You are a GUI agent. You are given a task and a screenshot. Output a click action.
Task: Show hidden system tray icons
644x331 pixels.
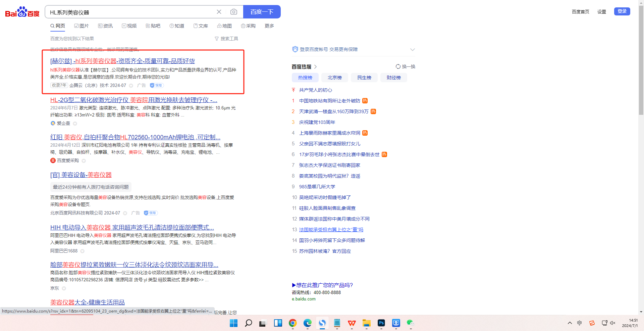coord(570,323)
